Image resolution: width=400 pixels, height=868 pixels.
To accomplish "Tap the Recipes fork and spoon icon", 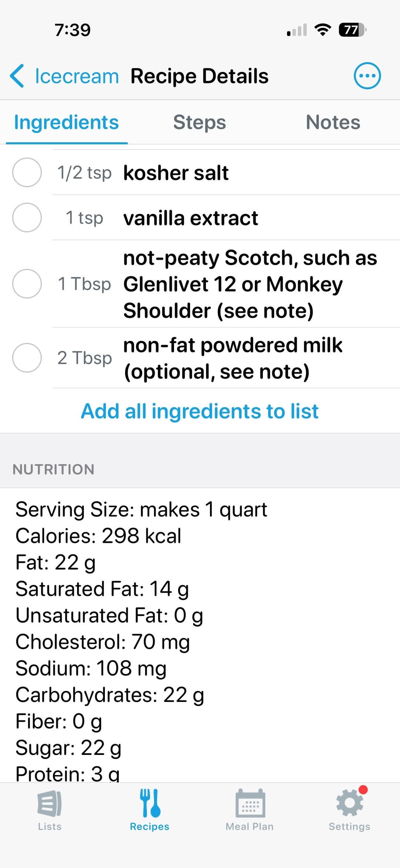I will [x=150, y=803].
